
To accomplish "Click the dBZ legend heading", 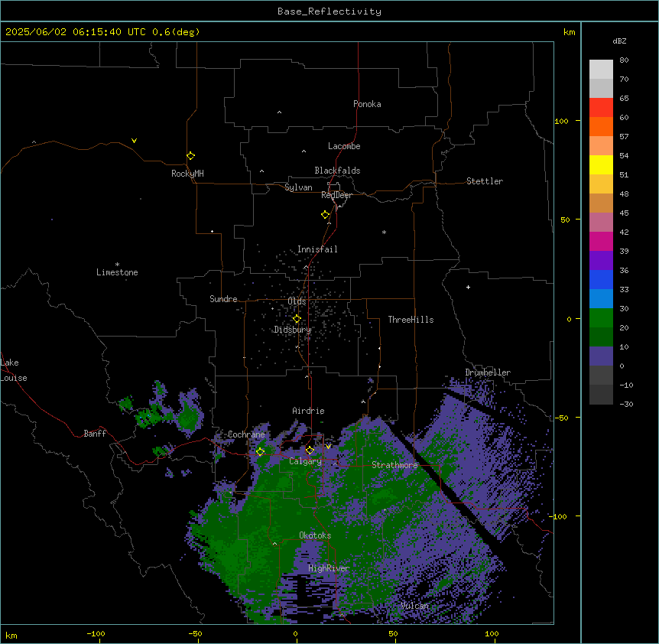I will [619, 41].
